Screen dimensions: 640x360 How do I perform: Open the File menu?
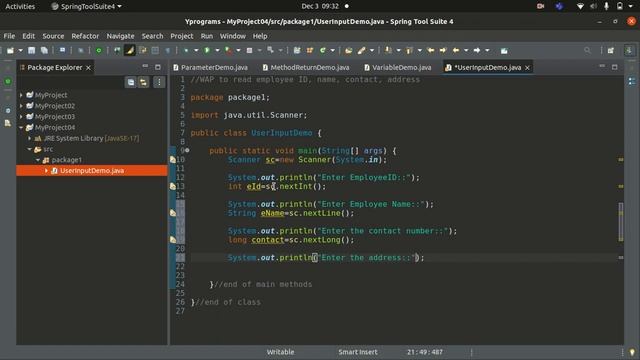point(9,36)
